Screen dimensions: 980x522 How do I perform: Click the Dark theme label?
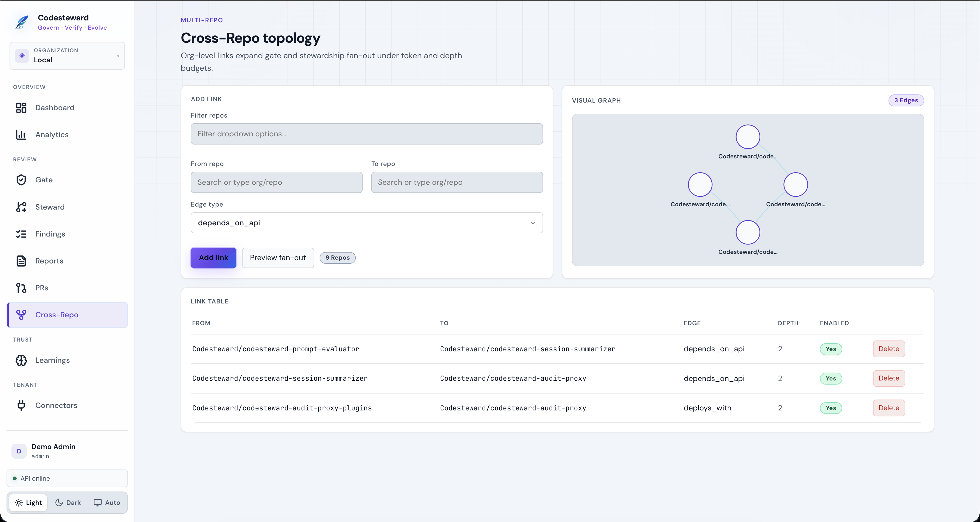[73, 503]
